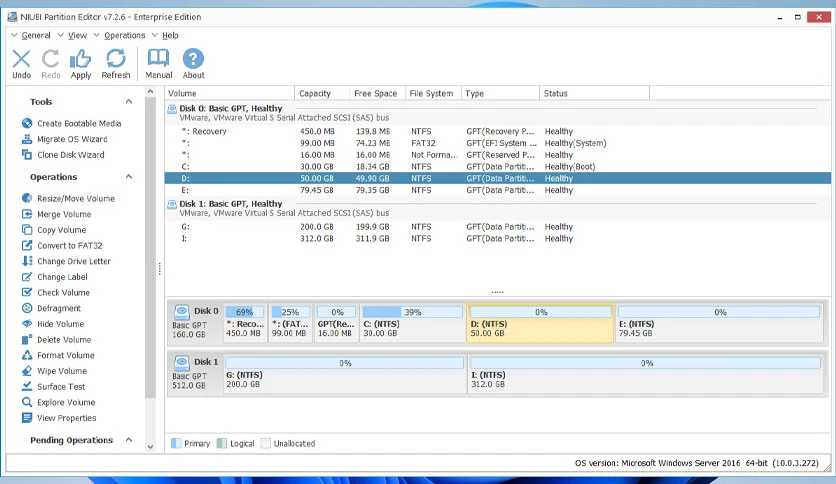
Task: Select the Disk 1: Basic GPT header row
Action: pos(497,208)
